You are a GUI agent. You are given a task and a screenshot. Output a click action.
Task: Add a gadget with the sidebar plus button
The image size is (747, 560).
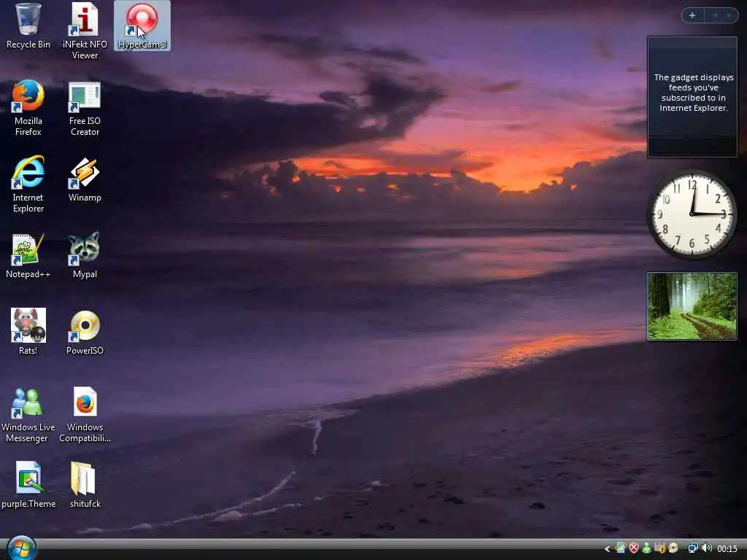(692, 15)
